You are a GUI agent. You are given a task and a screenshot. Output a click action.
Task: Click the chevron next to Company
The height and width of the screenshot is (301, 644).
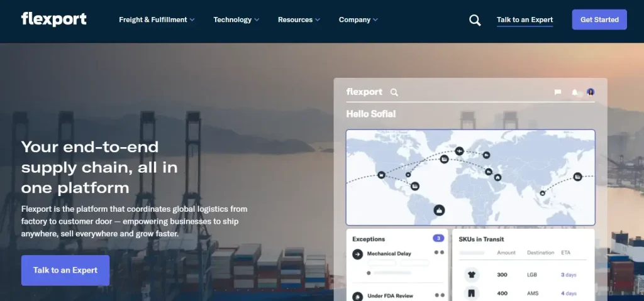[x=375, y=19]
